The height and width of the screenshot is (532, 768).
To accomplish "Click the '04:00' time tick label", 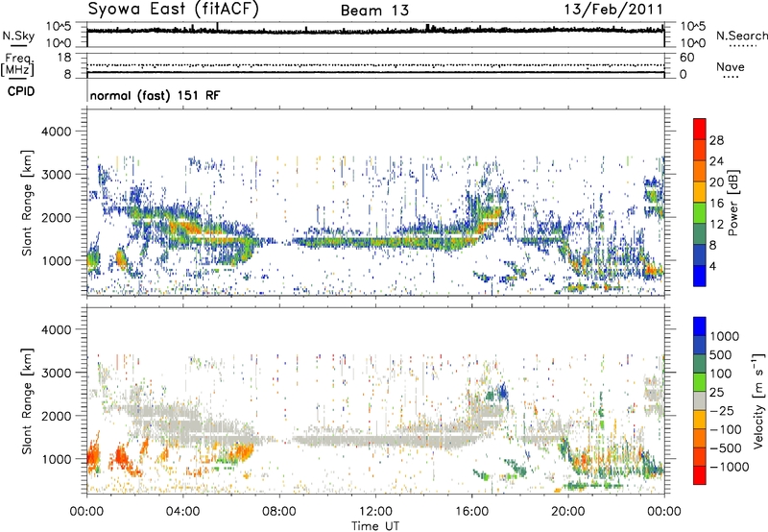I will pyautogui.click(x=182, y=512).
